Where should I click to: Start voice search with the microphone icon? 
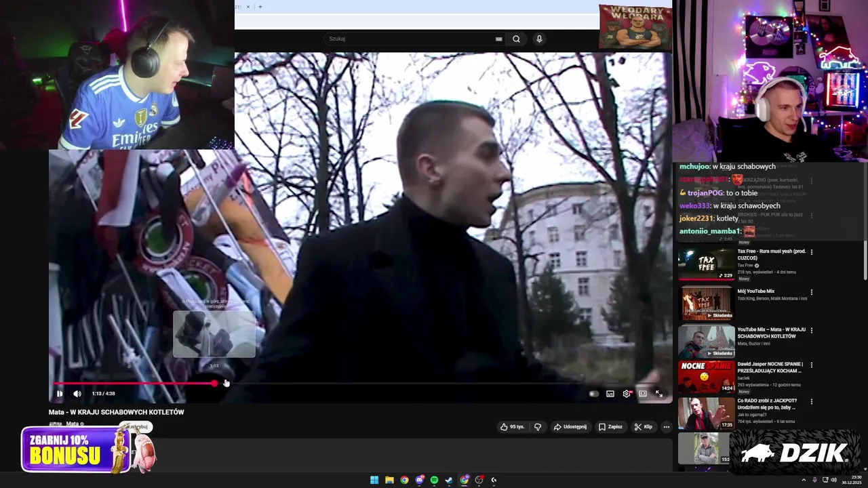(539, 39)
